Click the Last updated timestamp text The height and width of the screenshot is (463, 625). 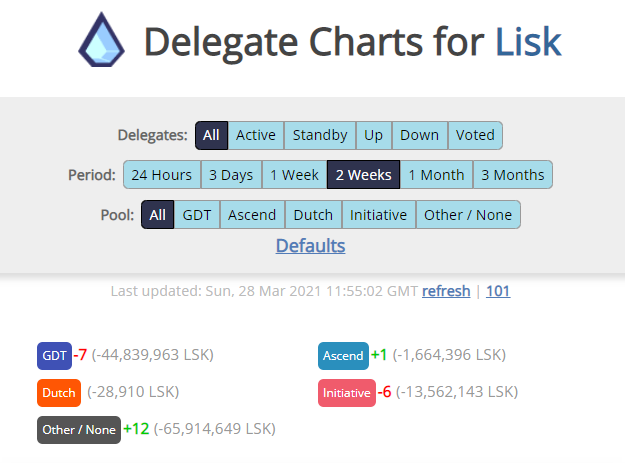264,291
